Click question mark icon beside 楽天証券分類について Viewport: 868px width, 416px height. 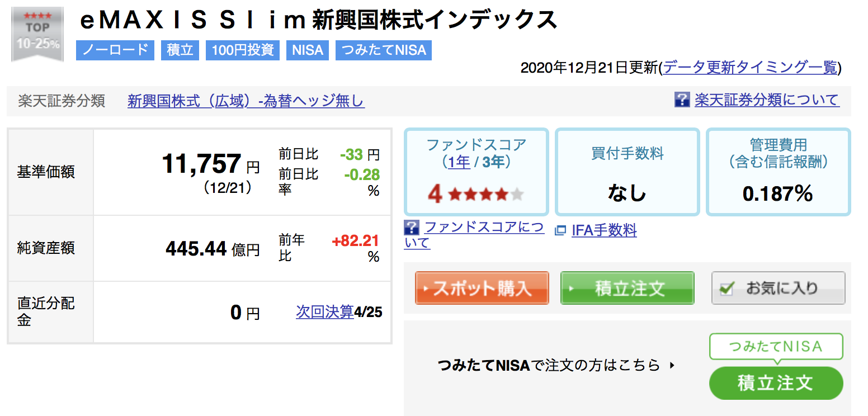(682, 100)
